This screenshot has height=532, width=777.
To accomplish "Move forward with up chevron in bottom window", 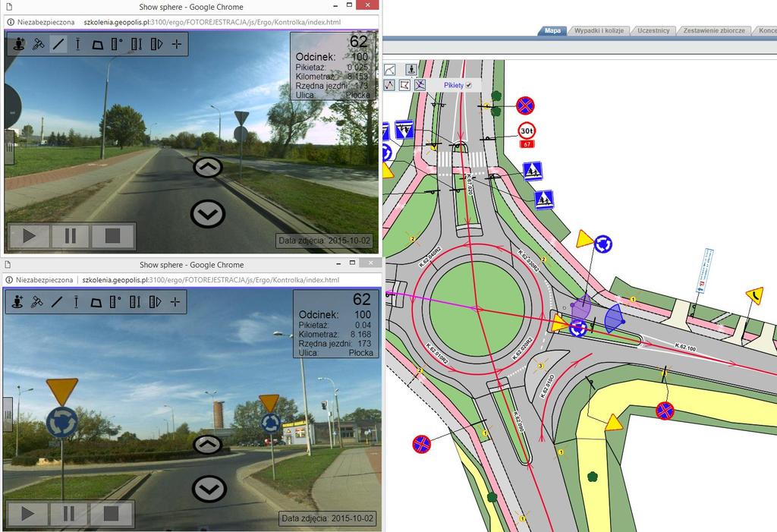I will pos(208,445).
